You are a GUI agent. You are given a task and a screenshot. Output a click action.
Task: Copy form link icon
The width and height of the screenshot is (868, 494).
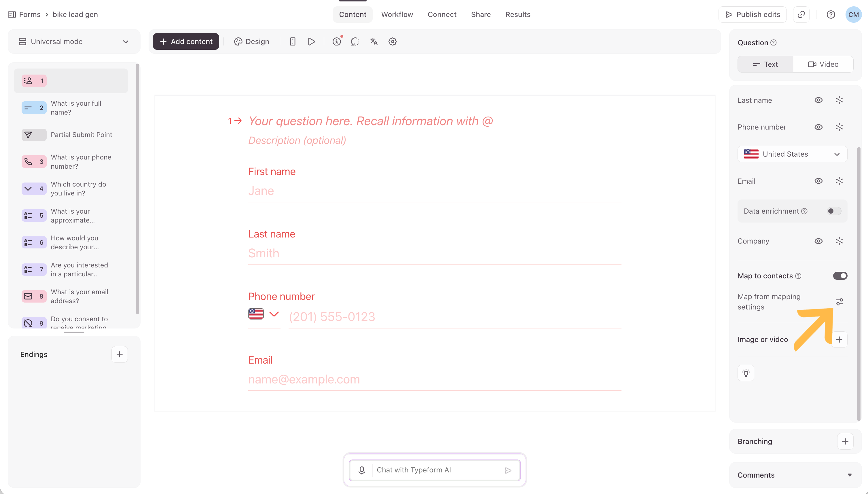801,15
